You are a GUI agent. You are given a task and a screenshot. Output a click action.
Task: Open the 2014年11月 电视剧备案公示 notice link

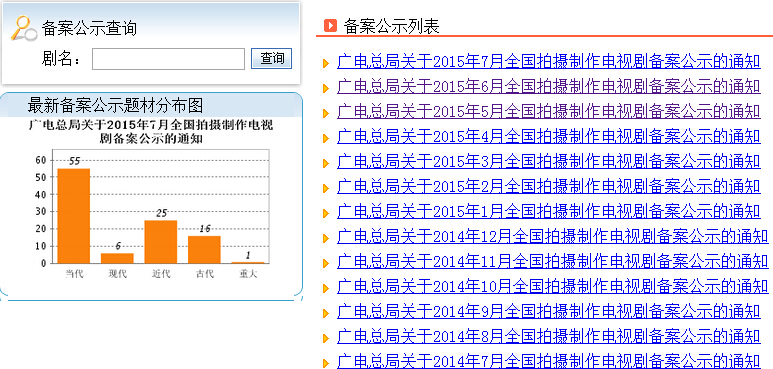553,262
